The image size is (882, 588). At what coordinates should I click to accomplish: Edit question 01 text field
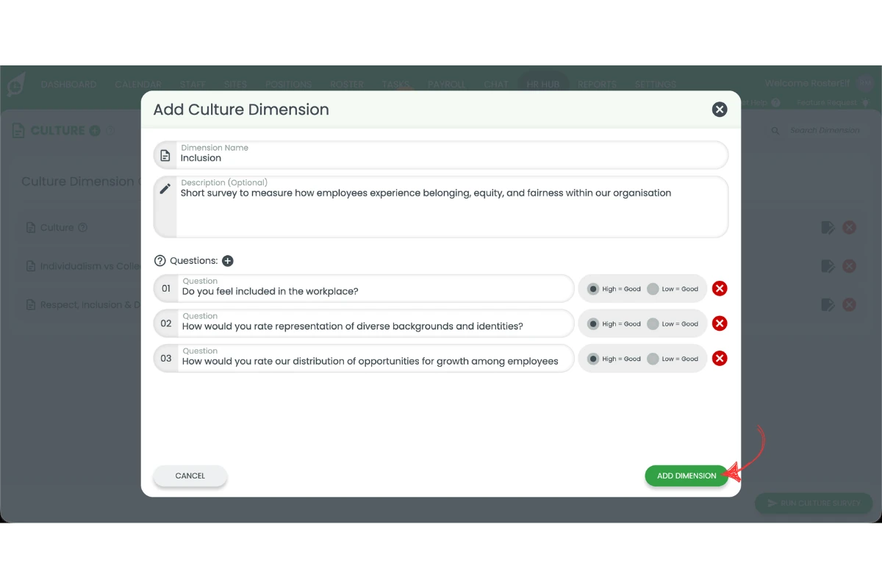[364, 288]
